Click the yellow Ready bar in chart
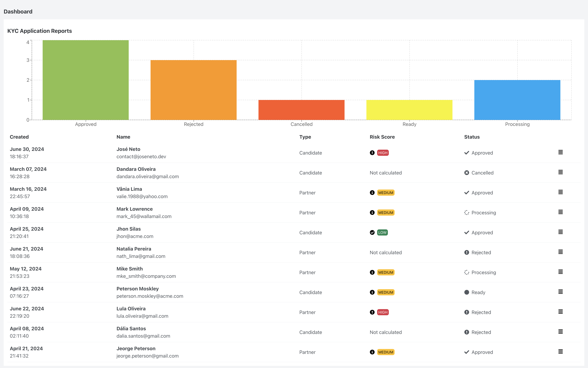Screen dimensions: 588x368 click(409, 110)
